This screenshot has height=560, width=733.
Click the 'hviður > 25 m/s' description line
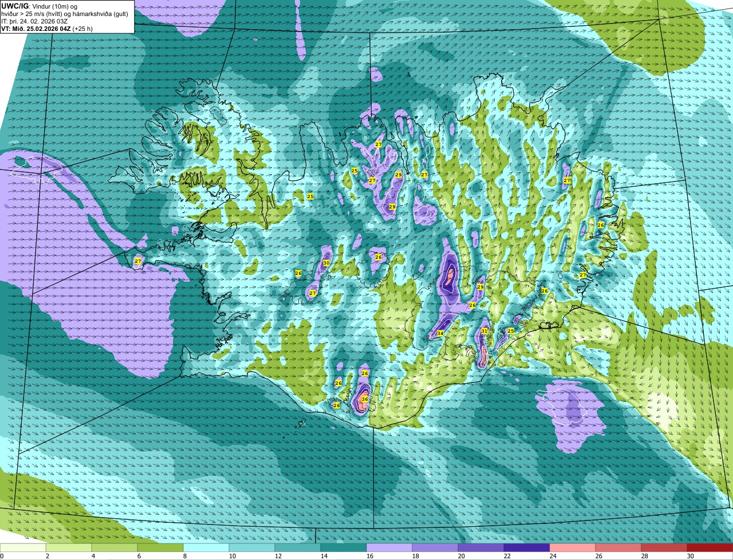[x=65, y=13]
